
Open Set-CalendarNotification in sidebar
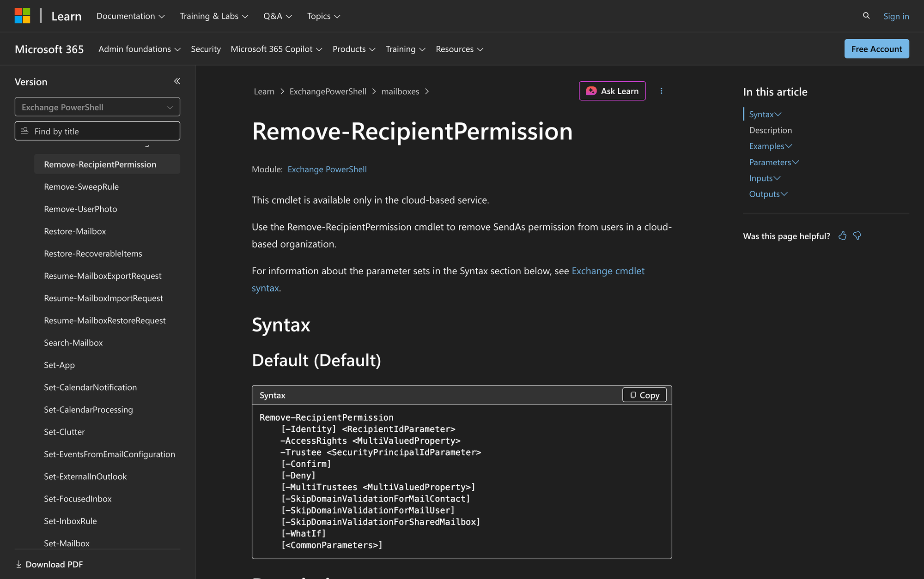pyautogui.click(x=90, y=387)
